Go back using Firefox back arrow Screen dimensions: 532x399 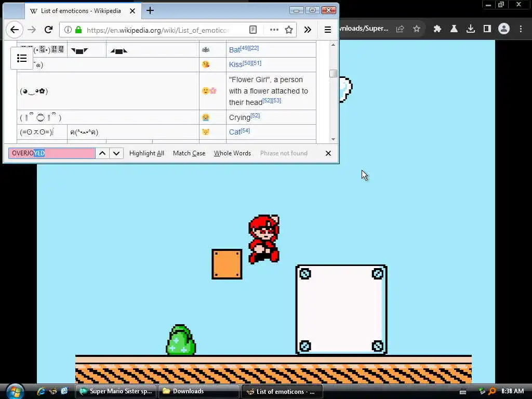(14, 30)
